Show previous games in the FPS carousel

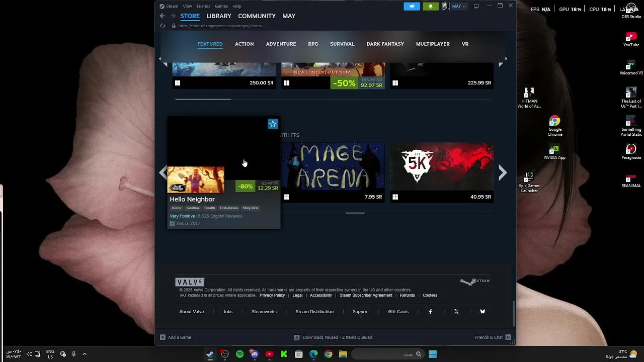coord(163,172)
